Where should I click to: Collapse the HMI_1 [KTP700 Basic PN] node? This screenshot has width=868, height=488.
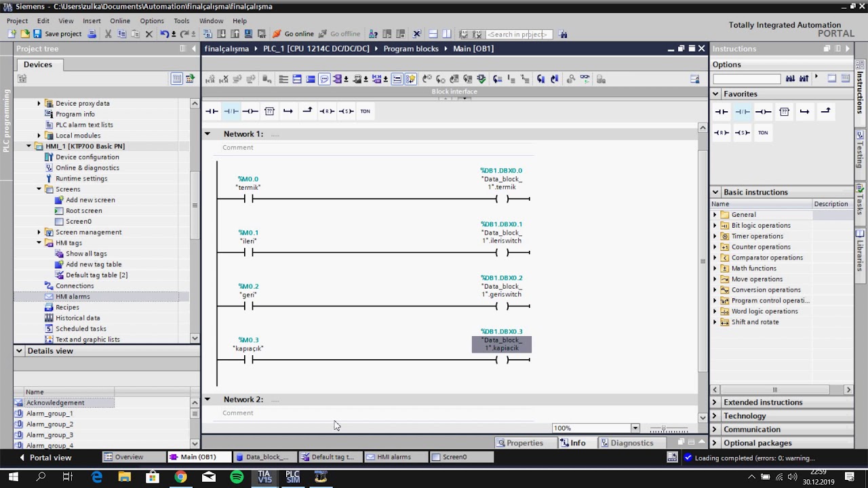click(29, 146)
